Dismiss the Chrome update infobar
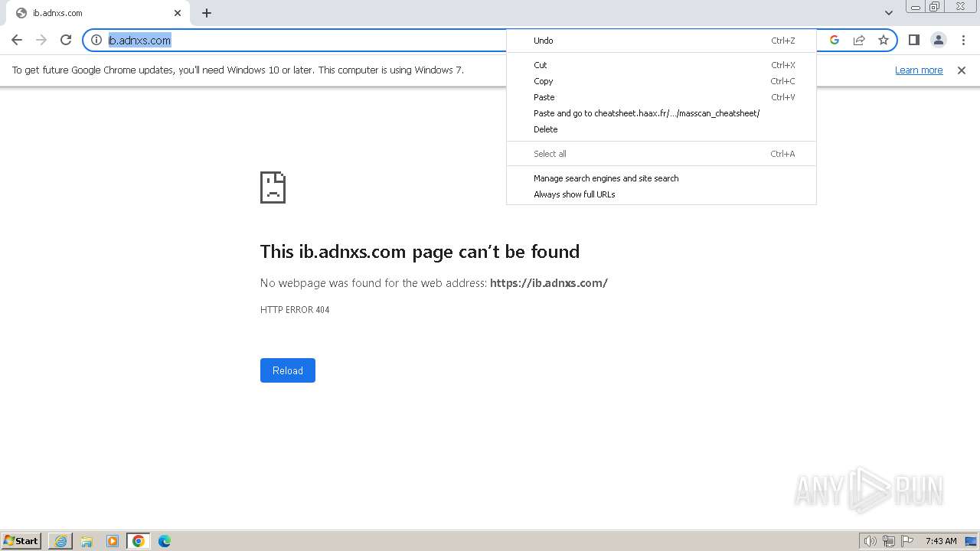The height and width of the screenshot is (551, 980). [962, 70]
